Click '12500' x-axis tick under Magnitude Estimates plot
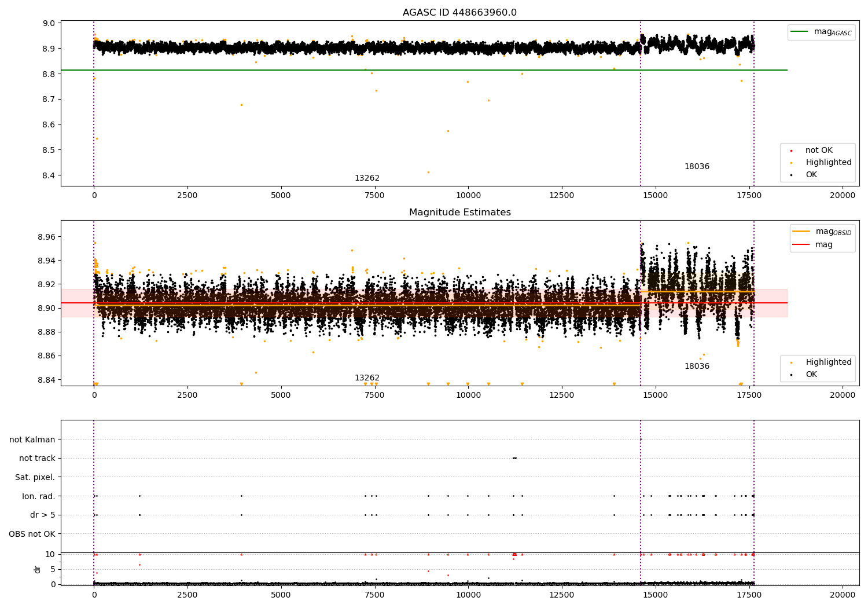The image size is (868, 608). pyautogui.click(x=562, y=395)
